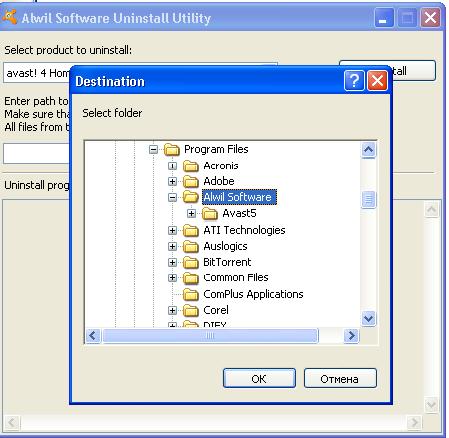This screenshot has height=438, width=449.
Task: Click the ComPlus Applications folder icon
Action: [x=191, y=294]
